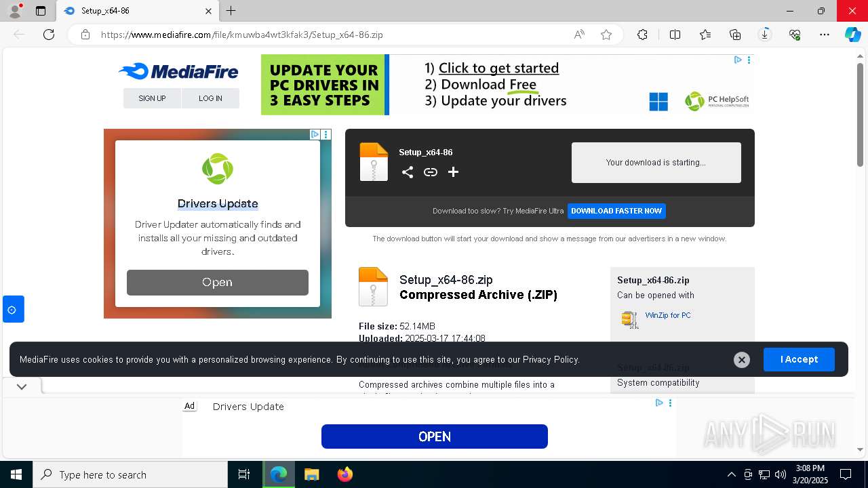868x488 pixels.
Task: Launch Copilot sidebar
Action: (x=852, y=35)
